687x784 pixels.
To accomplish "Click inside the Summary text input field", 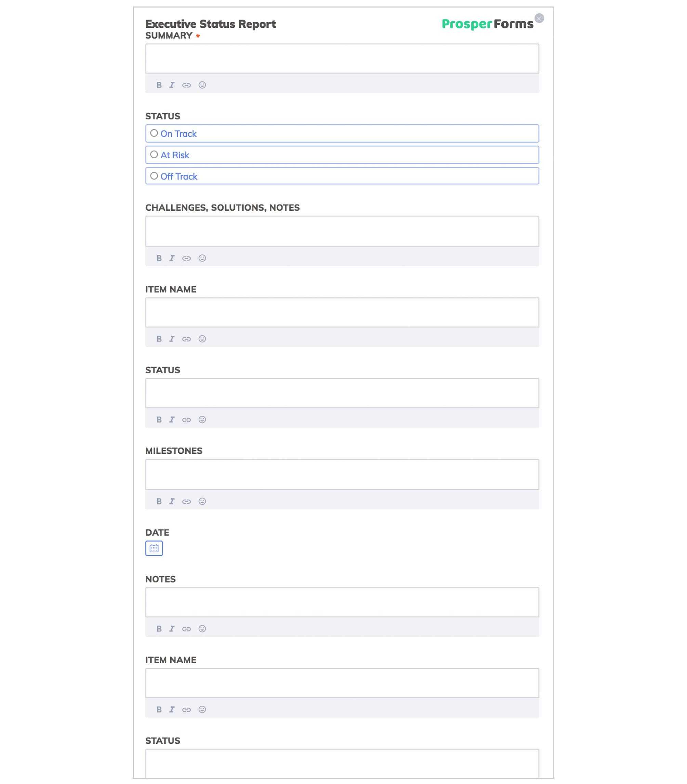I will coord(342,58).
